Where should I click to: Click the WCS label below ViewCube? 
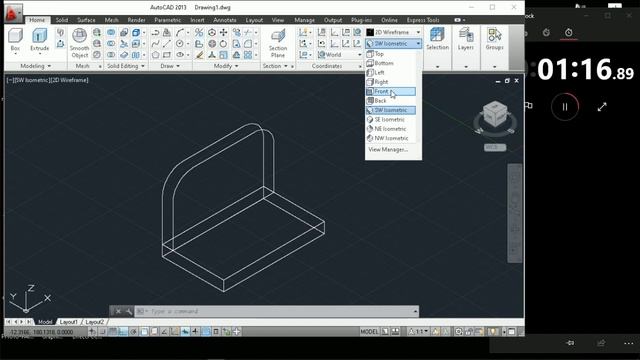point(495,147)
